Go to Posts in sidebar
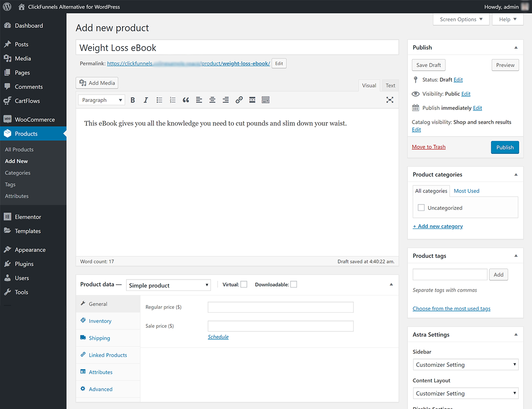Image resolution: width=532 pixels, height=409 pixels. click(x=33, y=44)
